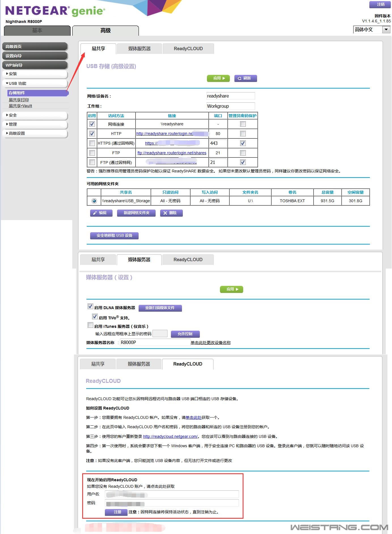
Task: Open the http://readycloud.netgear.com/ link
Action: 170,436
